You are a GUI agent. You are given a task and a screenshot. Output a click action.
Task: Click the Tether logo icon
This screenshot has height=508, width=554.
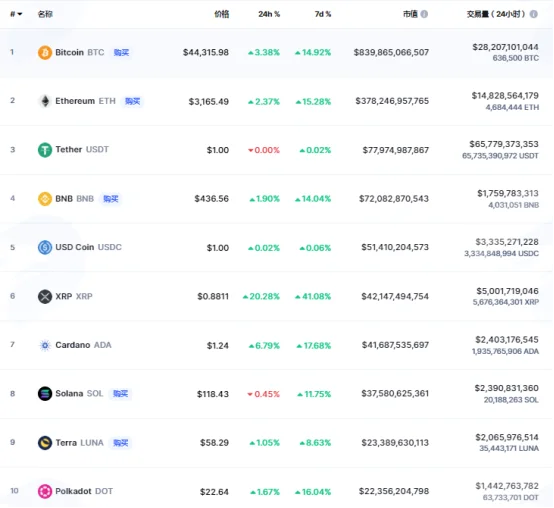coord(45,150)
